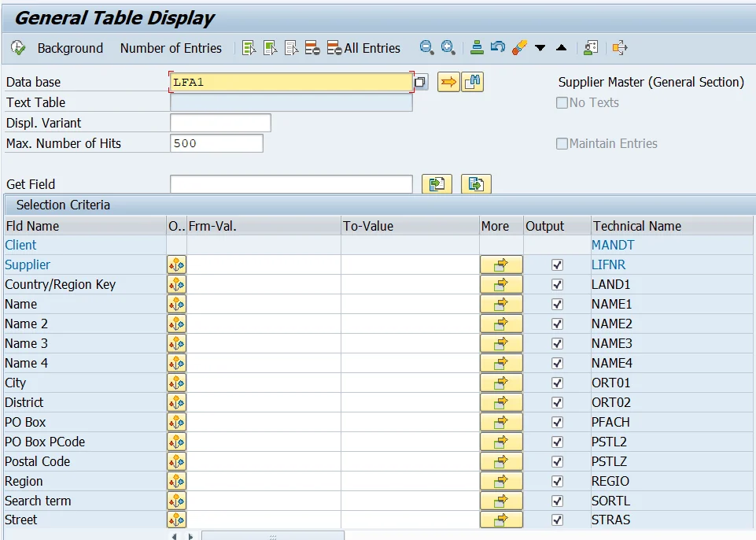Click the yellow arrow button next to LFA1

tap(448, 82)
